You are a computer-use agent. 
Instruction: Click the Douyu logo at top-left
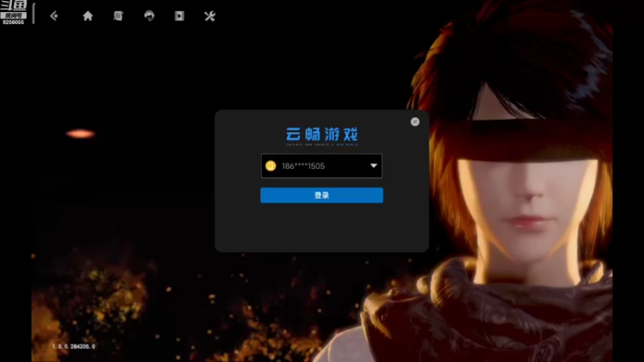click(14, 6)
